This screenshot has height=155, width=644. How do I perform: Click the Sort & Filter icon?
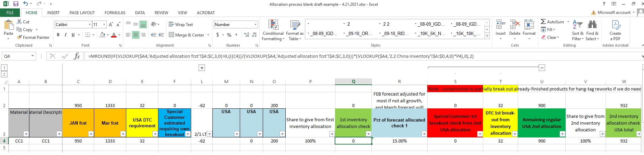[577, 30]
